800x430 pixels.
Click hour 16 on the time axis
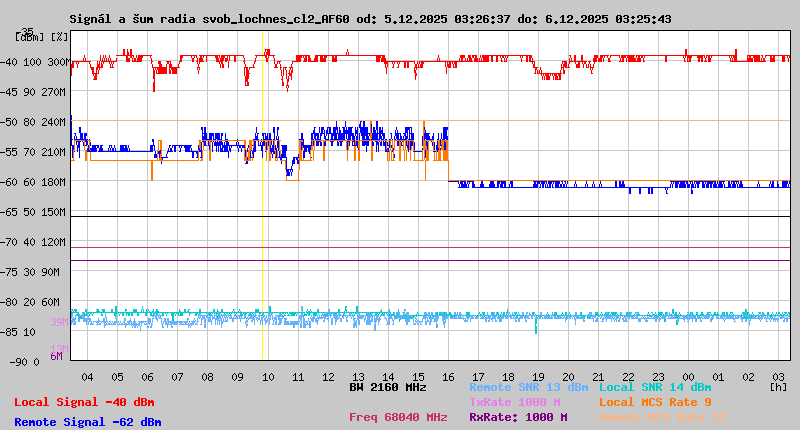coord(449,377)
